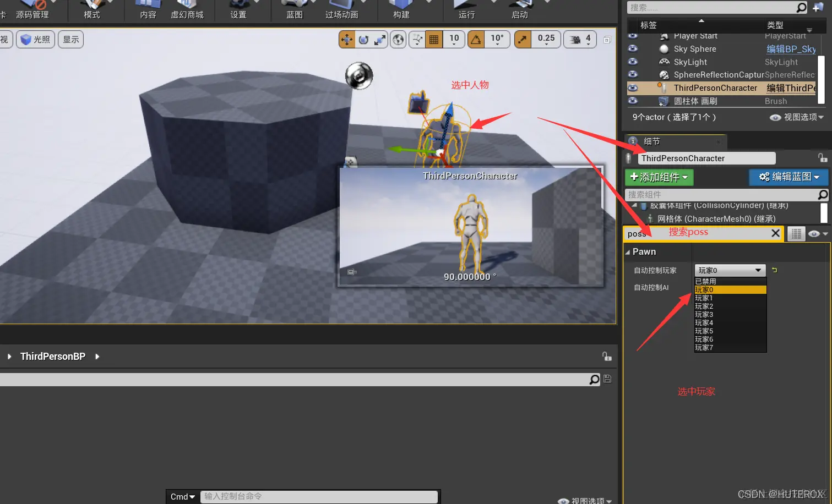
Task: Toggle rotation angle snapping
Action: (476, 40)
